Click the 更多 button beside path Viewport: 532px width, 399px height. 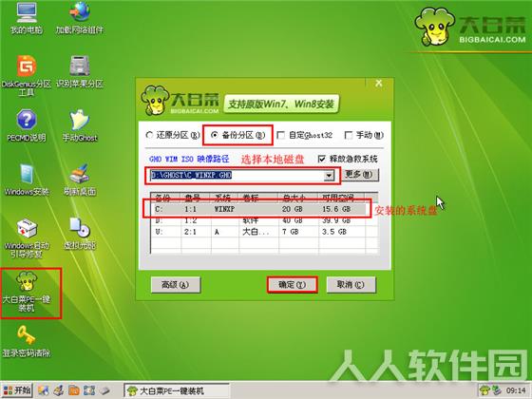(359, 175)
